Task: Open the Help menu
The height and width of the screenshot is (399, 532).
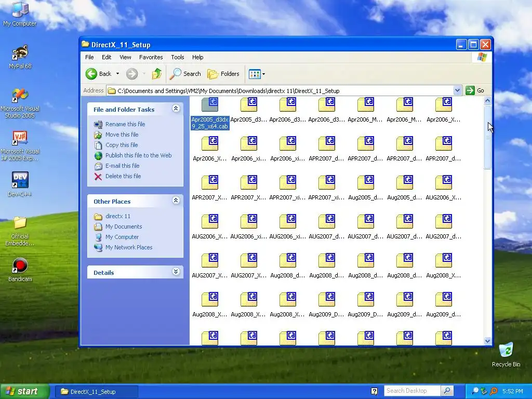Action: [198, 57]
